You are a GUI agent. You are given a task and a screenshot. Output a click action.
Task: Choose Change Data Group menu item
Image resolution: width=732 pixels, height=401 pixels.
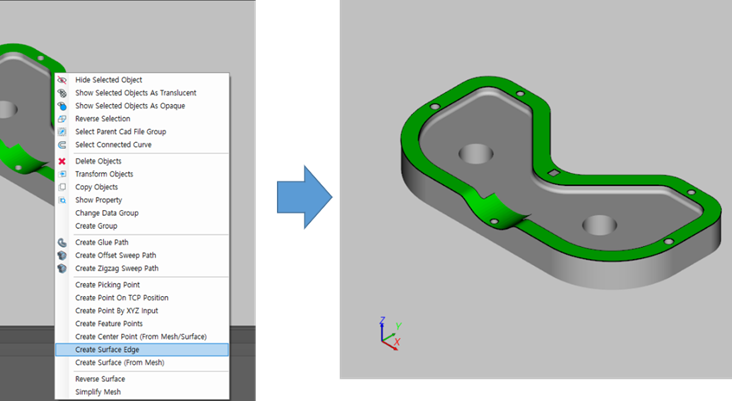[107, 213]
